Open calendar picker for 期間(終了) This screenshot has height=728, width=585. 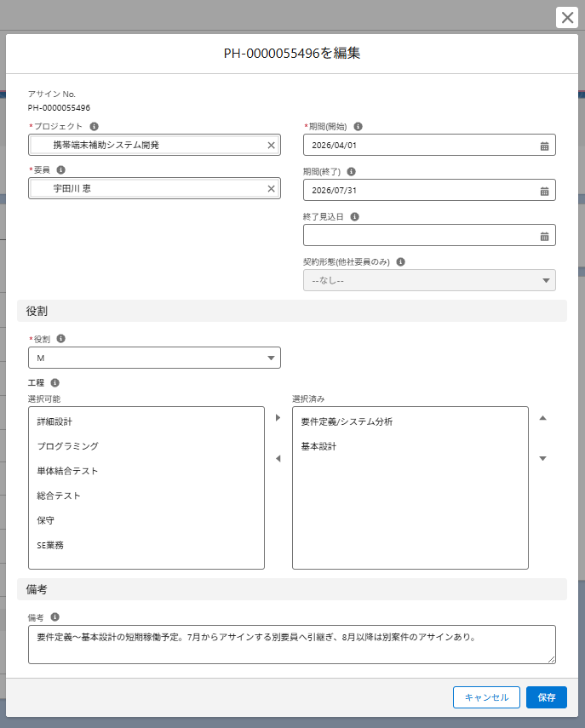544,191
